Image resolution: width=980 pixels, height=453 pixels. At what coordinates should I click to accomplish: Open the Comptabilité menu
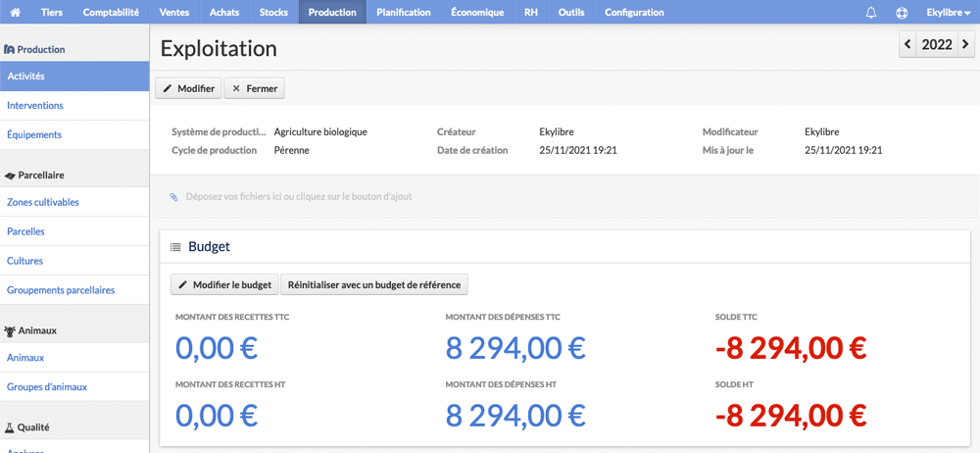111,12
